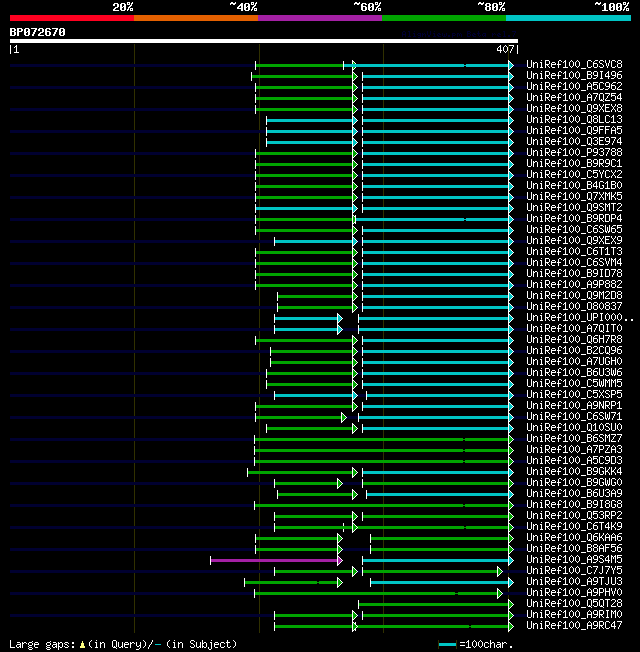Screen dimensions: 640x652
Task: Pick the UniRef100_Q6H7R8 hit name
Action: [574, 339]
